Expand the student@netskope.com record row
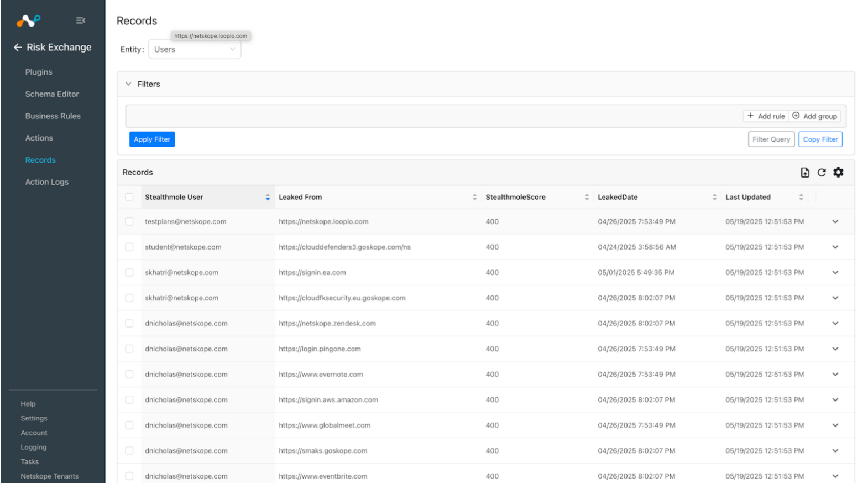 (x=835, y=247)
